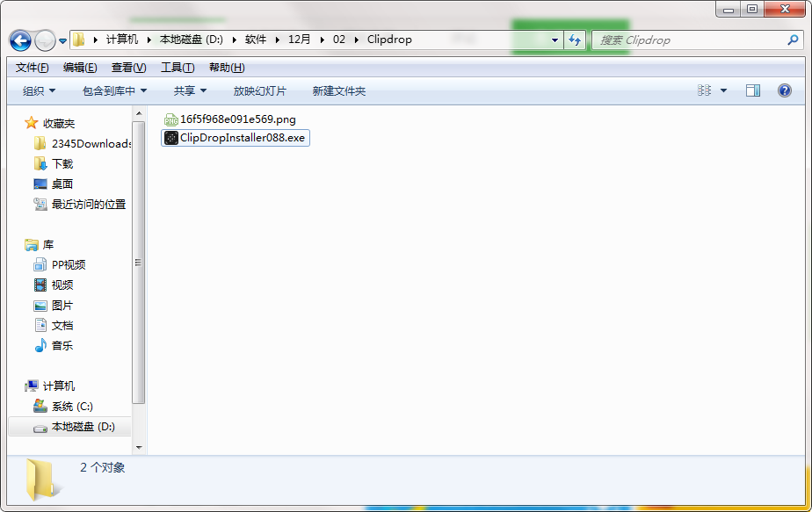Open 最近访问的位置 in favorites
This screenshot has height=512, width=812.
click(89, 204)
